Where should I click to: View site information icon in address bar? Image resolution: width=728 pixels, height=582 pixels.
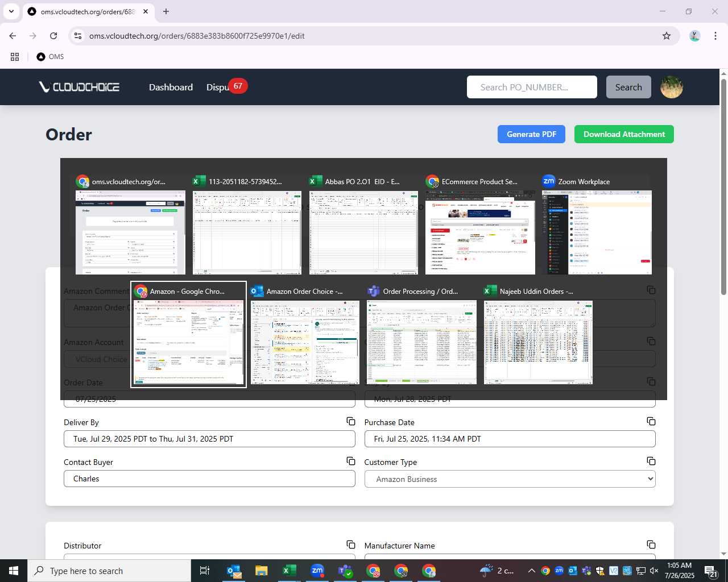[78, 36]
